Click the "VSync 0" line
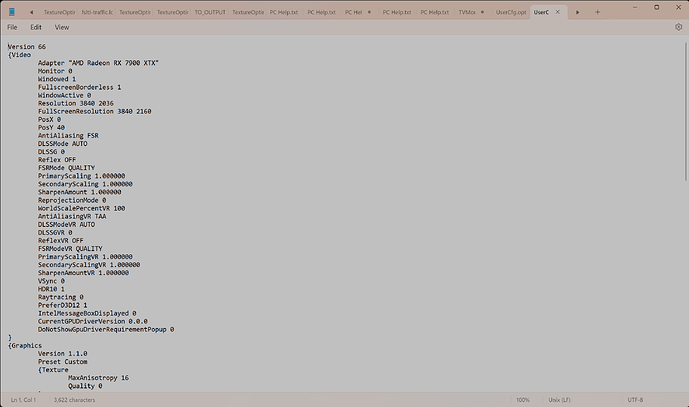This screenshot has height=407, width=689. click(x=51, y=281)
